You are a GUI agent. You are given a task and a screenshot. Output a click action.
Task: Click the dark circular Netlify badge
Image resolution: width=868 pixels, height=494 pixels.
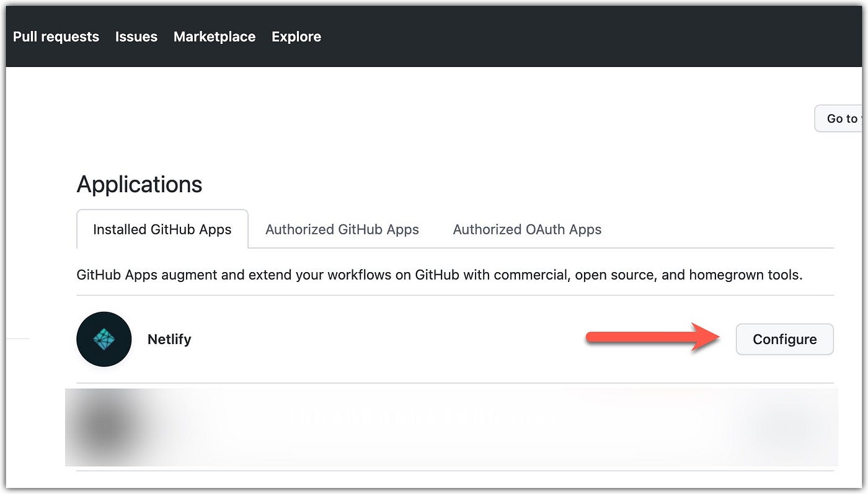[x=104, y=339]
